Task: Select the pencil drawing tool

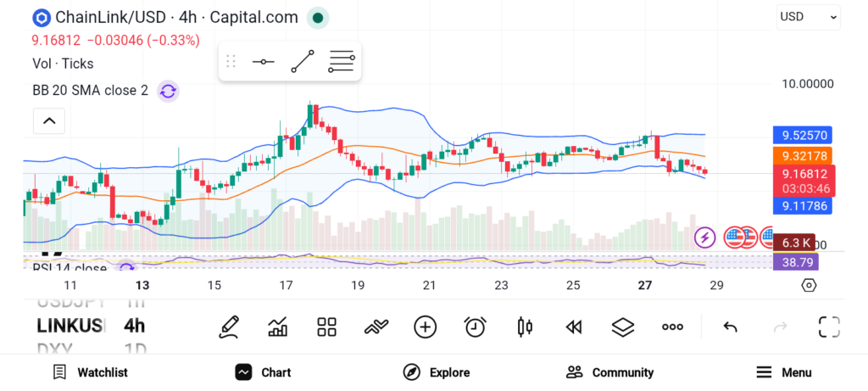Action: 228,327
